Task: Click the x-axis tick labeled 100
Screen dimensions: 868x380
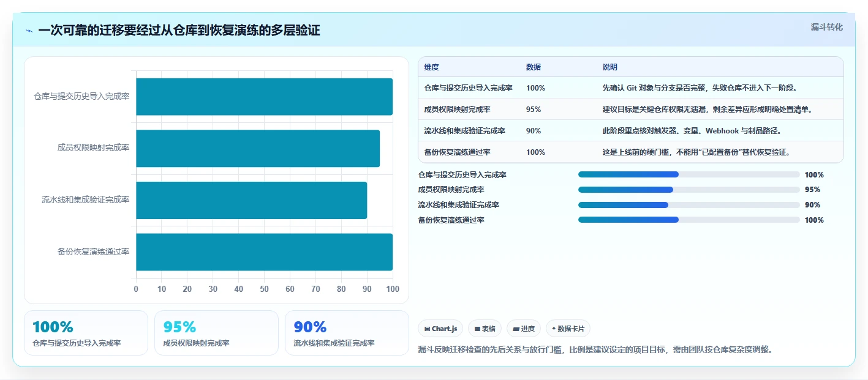Action: tap(393, 289)
